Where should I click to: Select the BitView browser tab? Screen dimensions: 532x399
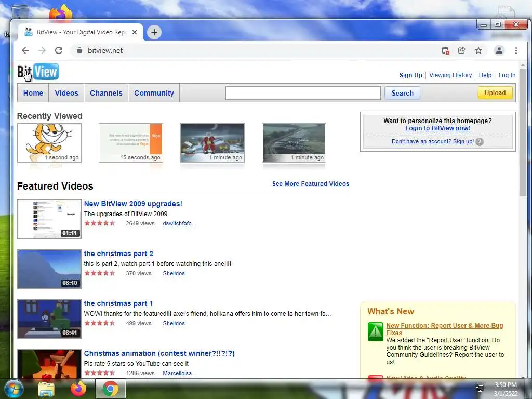point(81,32)
